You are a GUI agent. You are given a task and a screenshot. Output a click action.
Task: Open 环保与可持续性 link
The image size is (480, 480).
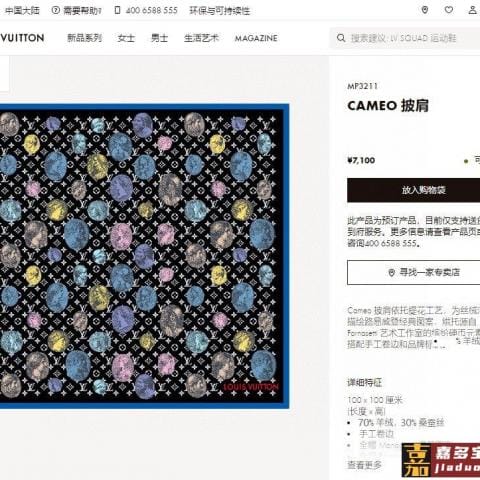click(220, 11)
